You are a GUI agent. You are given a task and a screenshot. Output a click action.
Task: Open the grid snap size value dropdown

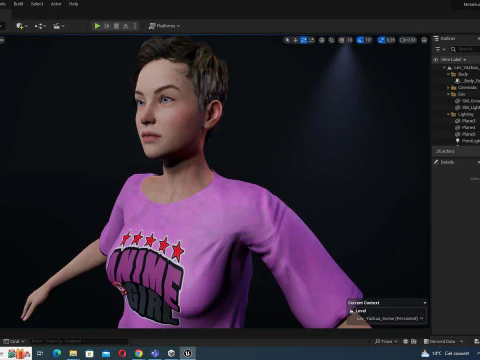pyautogui.click(x=349, y=40)
